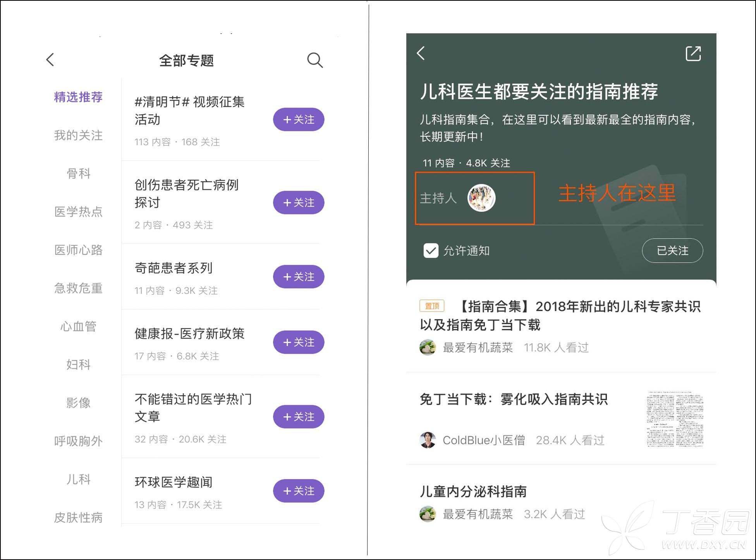Open search in 全部专题
Image resolution: width=756 pixels, height=560 pixels.
pyautogui.click(x=315, y=60)
